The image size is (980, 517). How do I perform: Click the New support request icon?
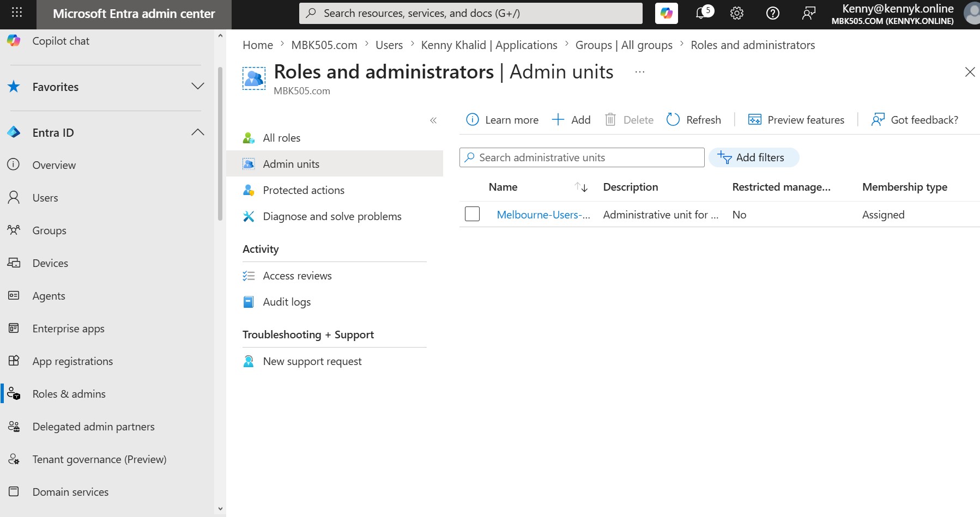[x=249, y=361]
